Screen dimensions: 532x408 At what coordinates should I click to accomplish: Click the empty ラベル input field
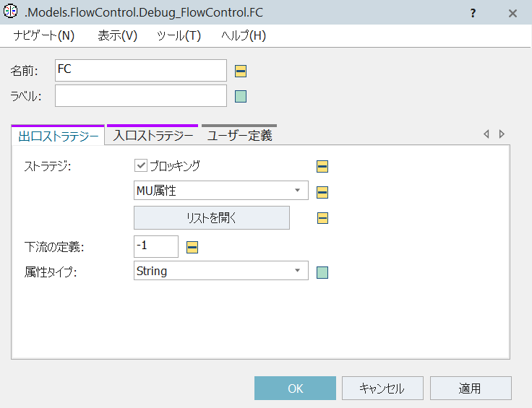(x=141, y=96)
